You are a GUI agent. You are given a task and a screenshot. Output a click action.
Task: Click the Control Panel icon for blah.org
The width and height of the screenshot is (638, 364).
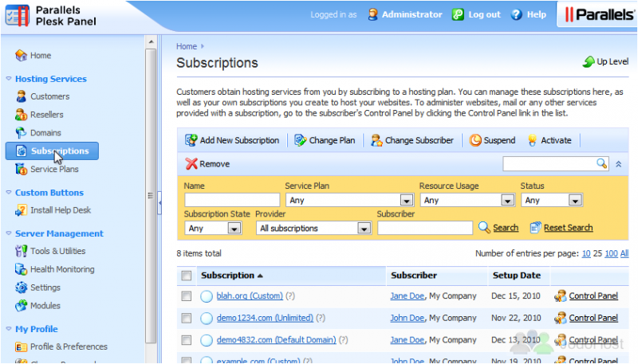click(561, 296)
